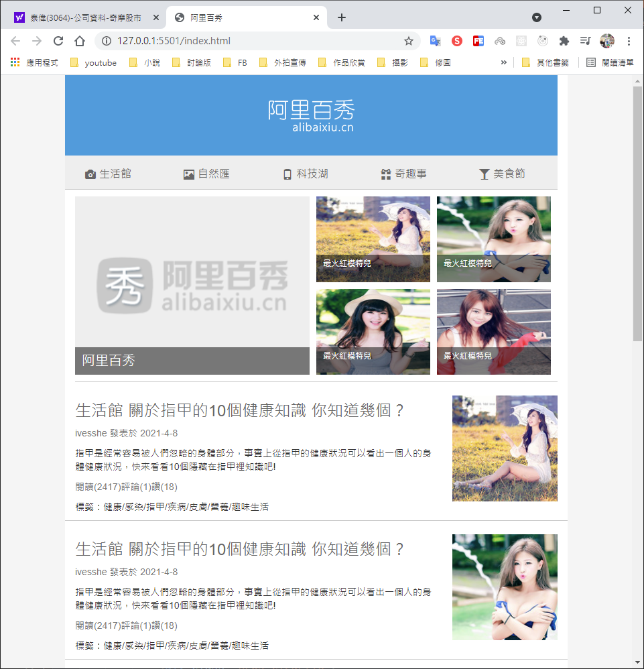This screenshot has height=669, width=644.
Task: Bookmark this page with the star
Action: pos(409,41)
